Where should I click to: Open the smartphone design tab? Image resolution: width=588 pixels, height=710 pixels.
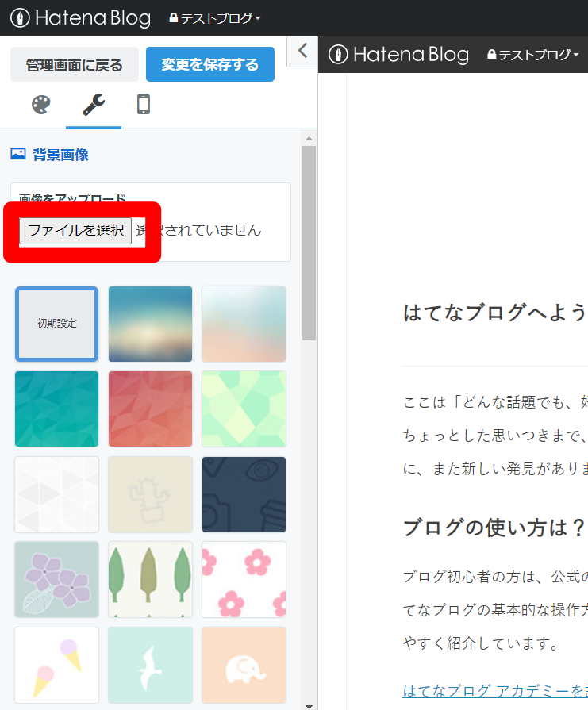[x=144, y=105]
